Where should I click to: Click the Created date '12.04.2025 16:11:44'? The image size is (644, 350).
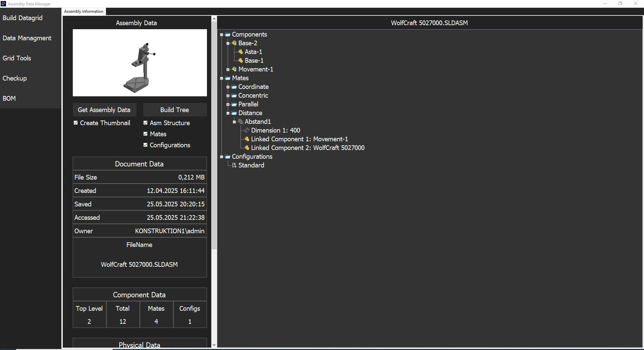(176, 191)
